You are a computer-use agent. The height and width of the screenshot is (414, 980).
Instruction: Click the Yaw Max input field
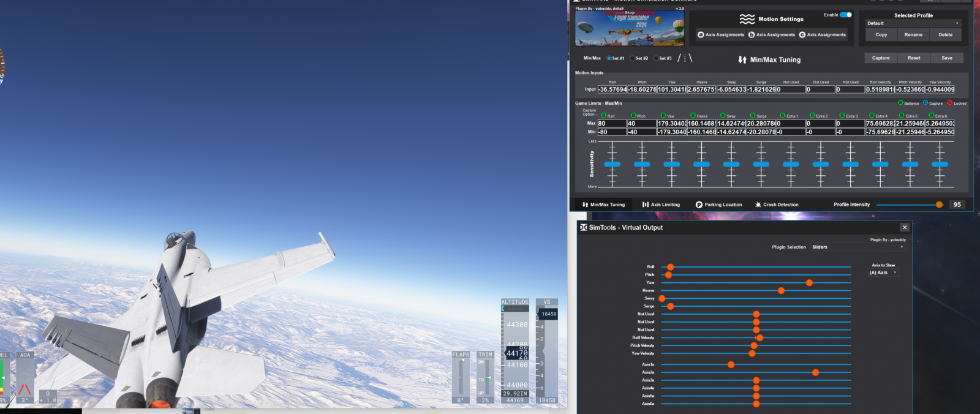coord(671,123)
